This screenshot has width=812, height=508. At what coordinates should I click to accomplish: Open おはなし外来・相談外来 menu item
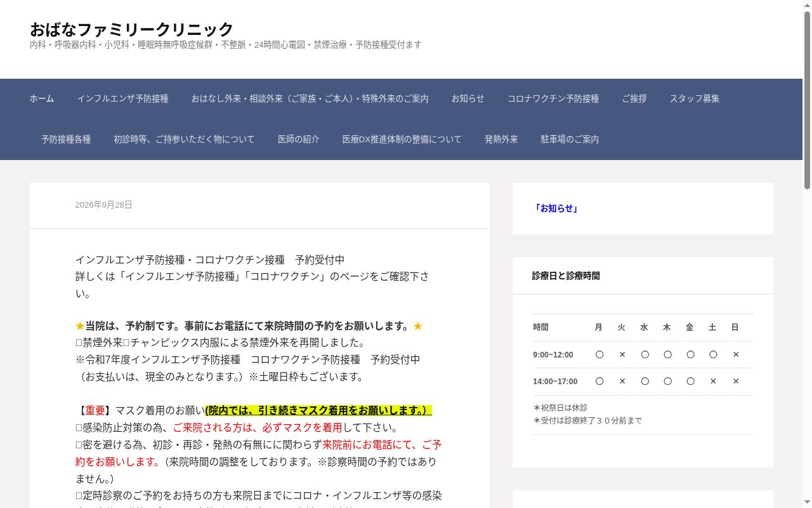[310, 98]
